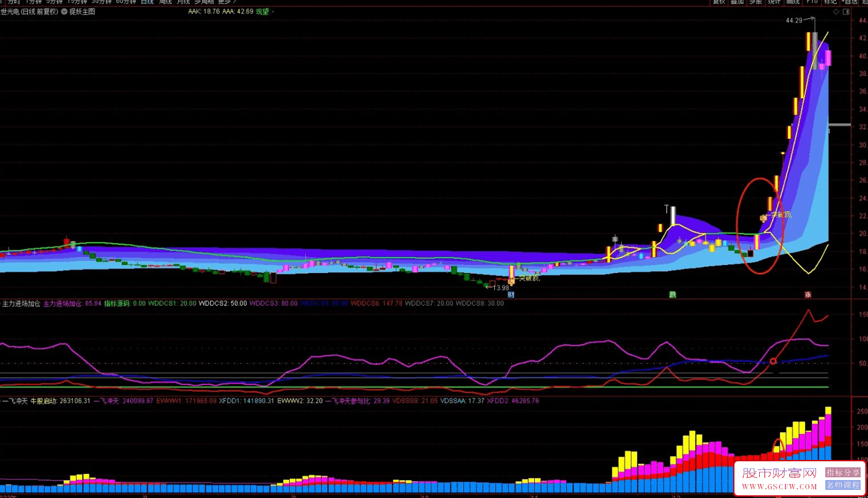Click the WDDCS1: 20.00 indicator value

pyautogui.click(x=172, y=303)
